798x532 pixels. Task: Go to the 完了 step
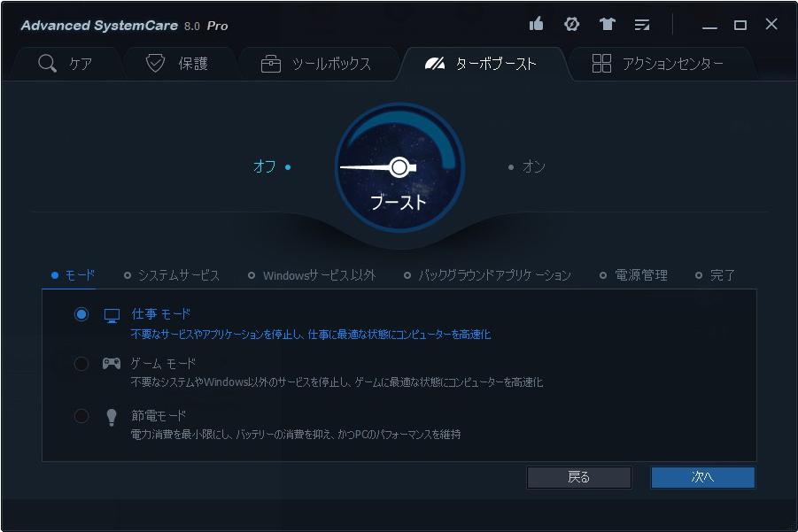[715, 275]
